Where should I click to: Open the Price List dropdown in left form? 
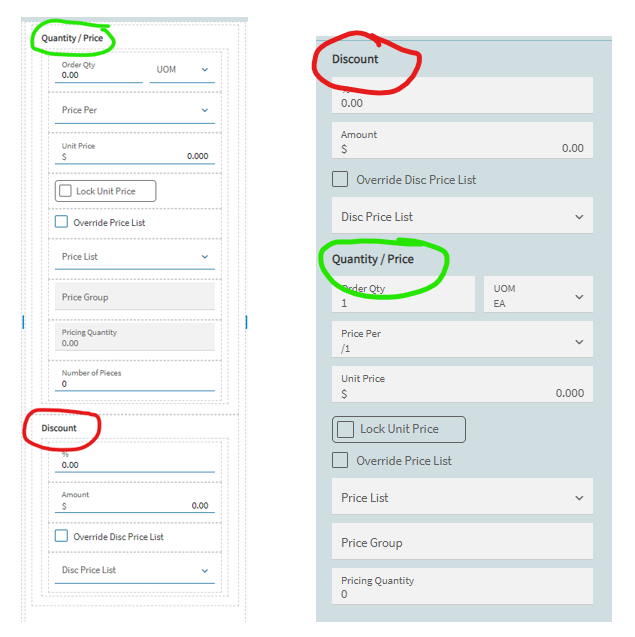pyautogui.click(x=135, y=257)
